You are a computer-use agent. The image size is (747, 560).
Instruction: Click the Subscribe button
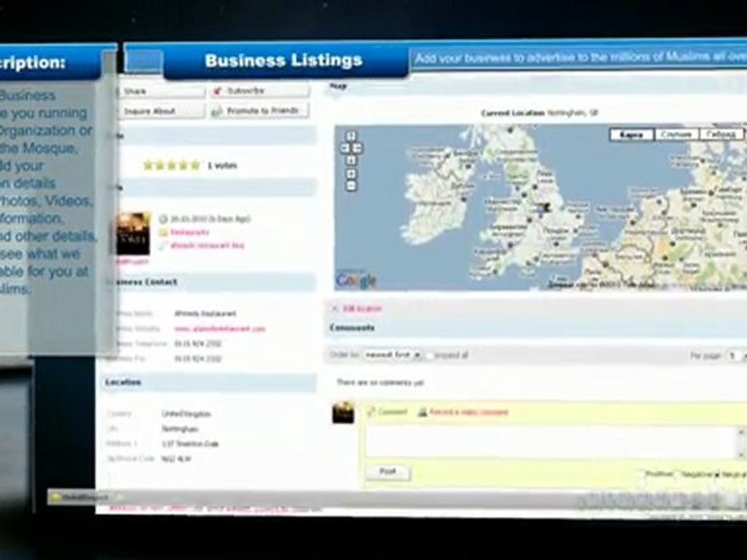259,90
